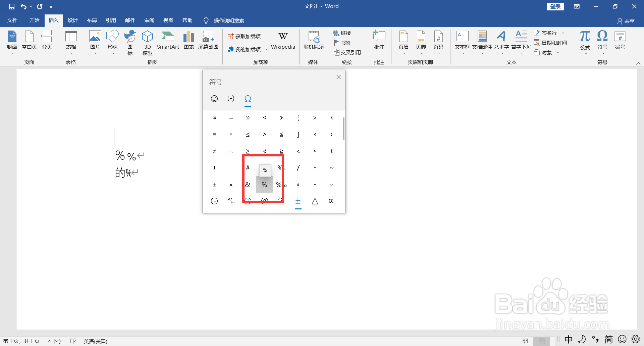Viewport: 644px width, 346px height.
Task: Switch to the Home (开始) tab
Action: tap(34, 20)
